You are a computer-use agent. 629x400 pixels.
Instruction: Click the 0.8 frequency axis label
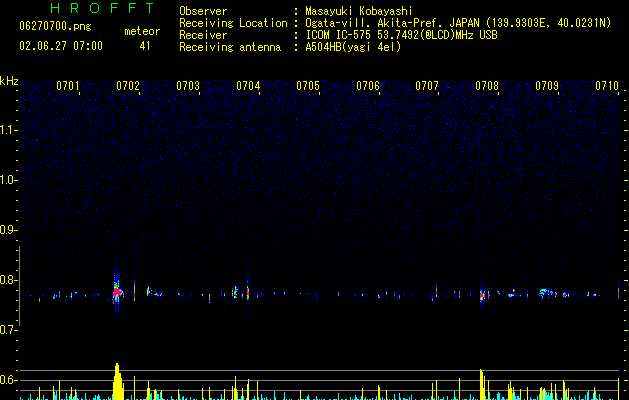[x=8, y=280]
